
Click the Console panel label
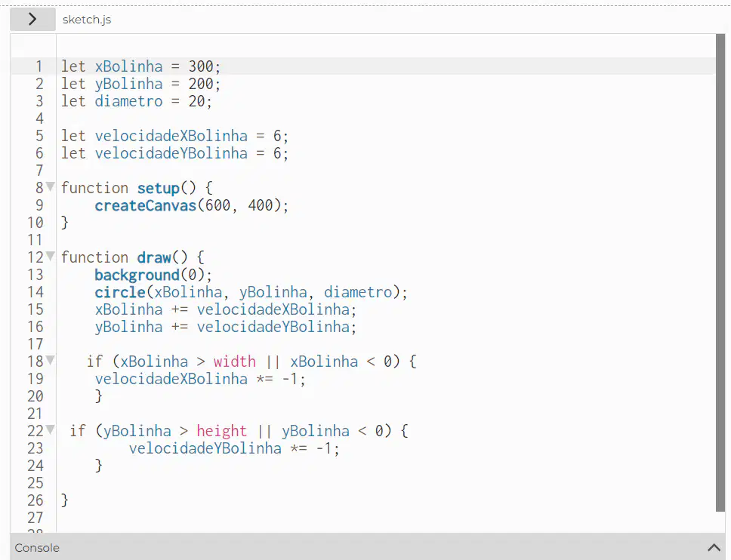tap(37, 548)
